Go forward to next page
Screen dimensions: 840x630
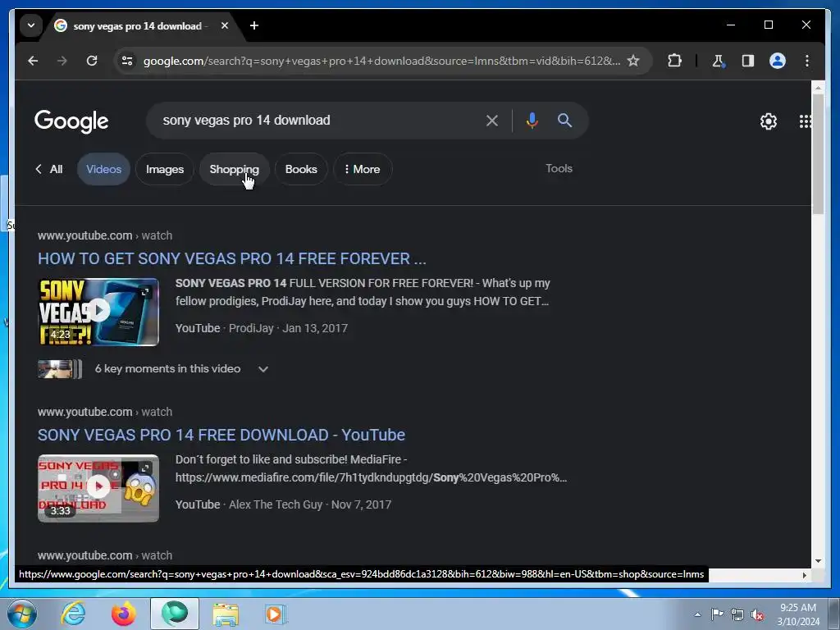coord(62,61)
